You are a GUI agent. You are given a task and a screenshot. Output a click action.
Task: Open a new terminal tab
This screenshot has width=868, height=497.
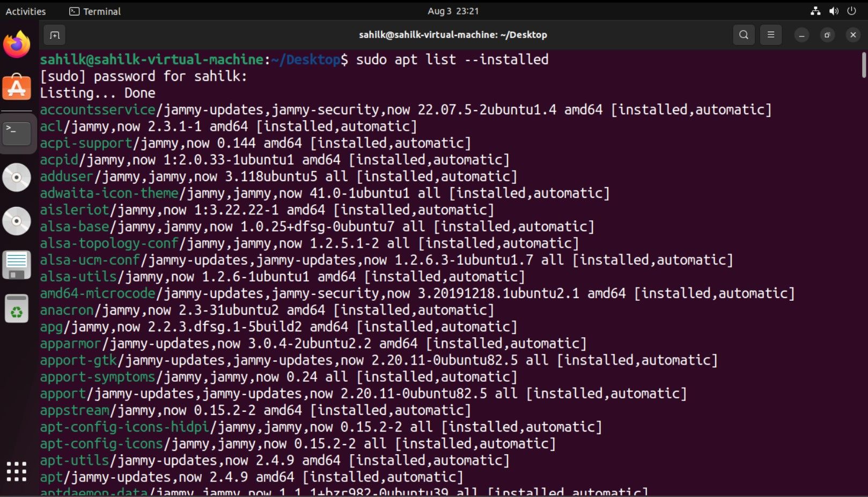tap(54, 34)
